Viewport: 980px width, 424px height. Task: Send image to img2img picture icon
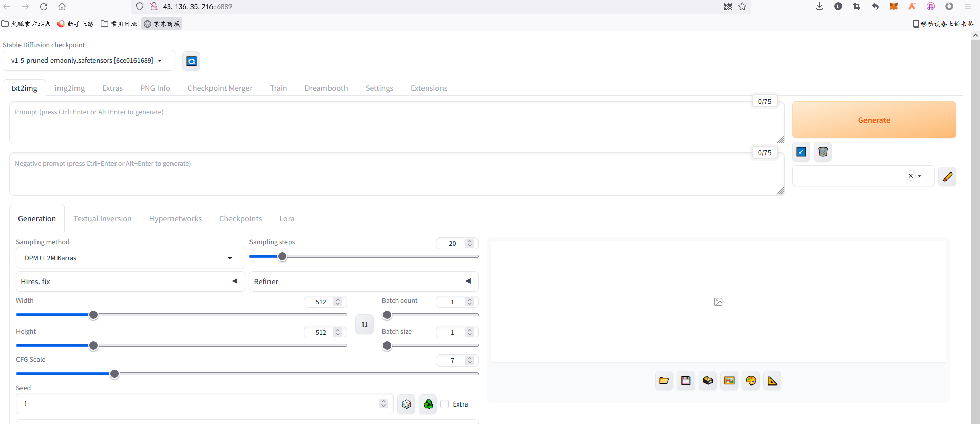[729, 381]
